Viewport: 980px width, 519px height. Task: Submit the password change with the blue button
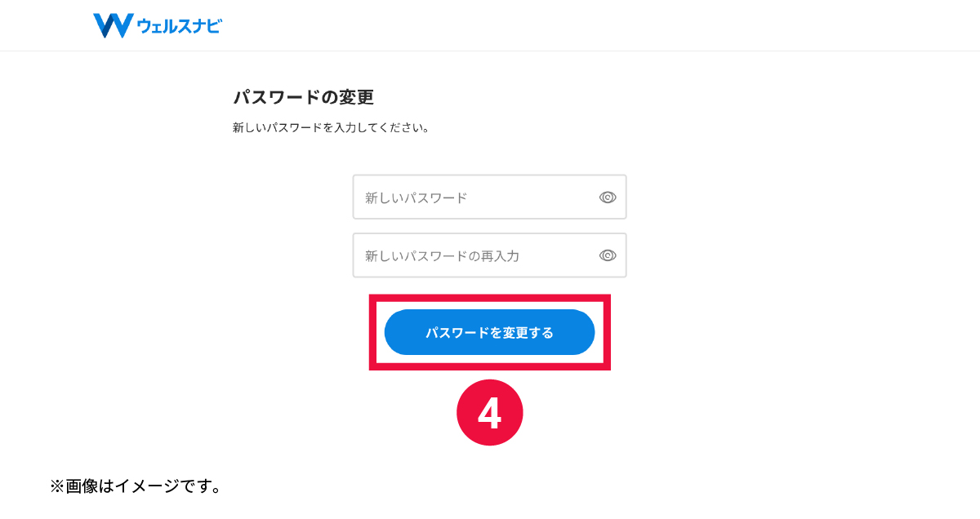pyautogui.click(x=489, y=332)
